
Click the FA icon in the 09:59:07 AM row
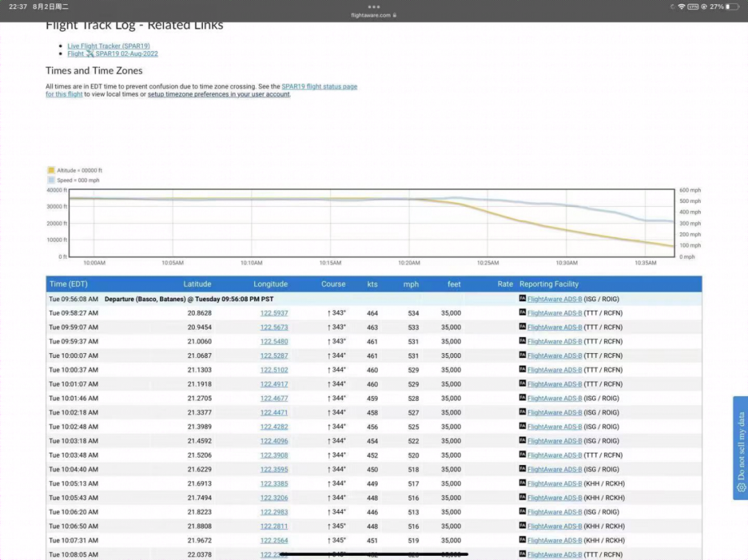(522, 327)
